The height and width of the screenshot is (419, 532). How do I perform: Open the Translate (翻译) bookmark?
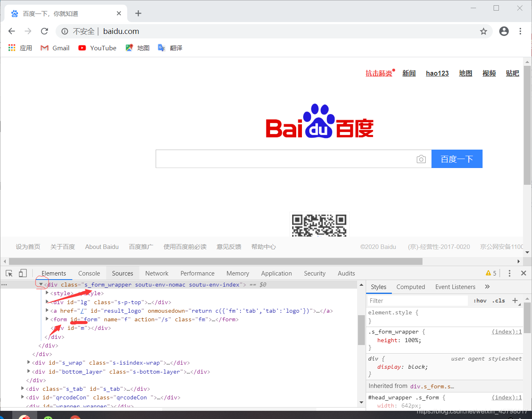(170, 48)
